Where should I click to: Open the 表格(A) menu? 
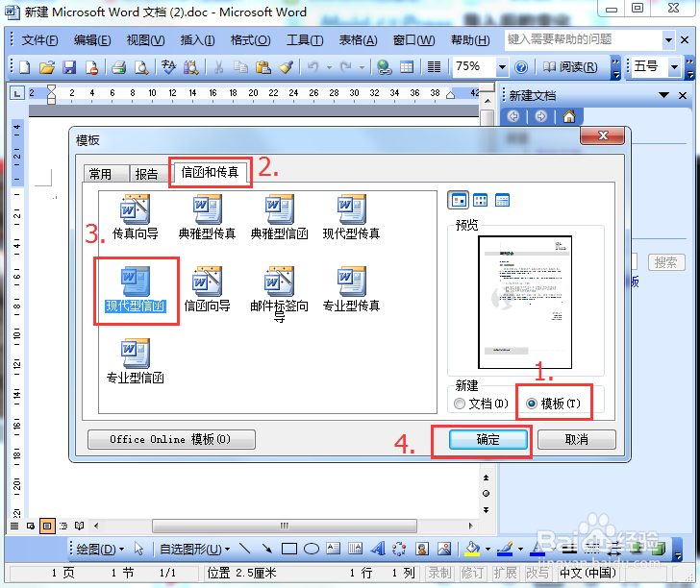click(358, 40)
